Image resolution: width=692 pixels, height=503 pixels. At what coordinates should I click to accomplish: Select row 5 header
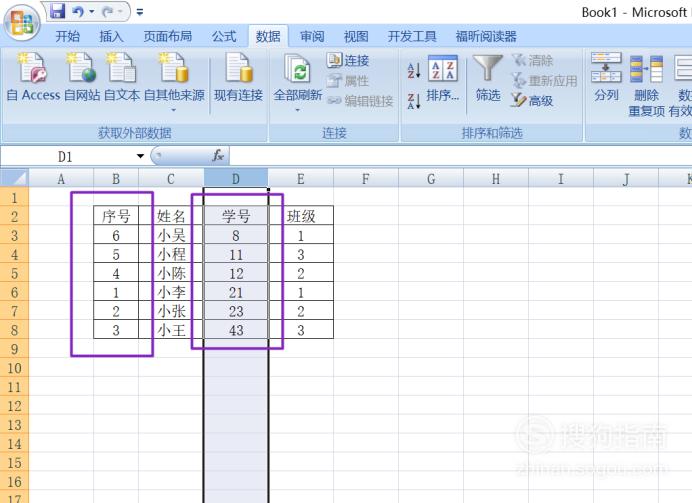point(14,274)
